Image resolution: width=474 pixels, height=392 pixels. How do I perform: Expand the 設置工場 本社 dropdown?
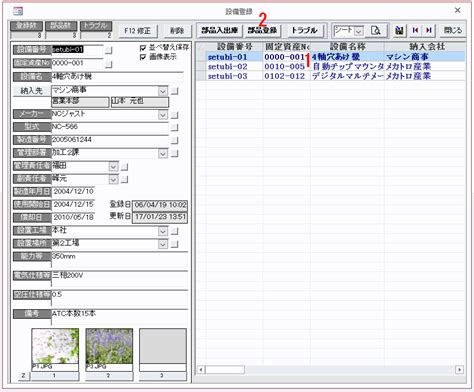click(x=163, y=231)
